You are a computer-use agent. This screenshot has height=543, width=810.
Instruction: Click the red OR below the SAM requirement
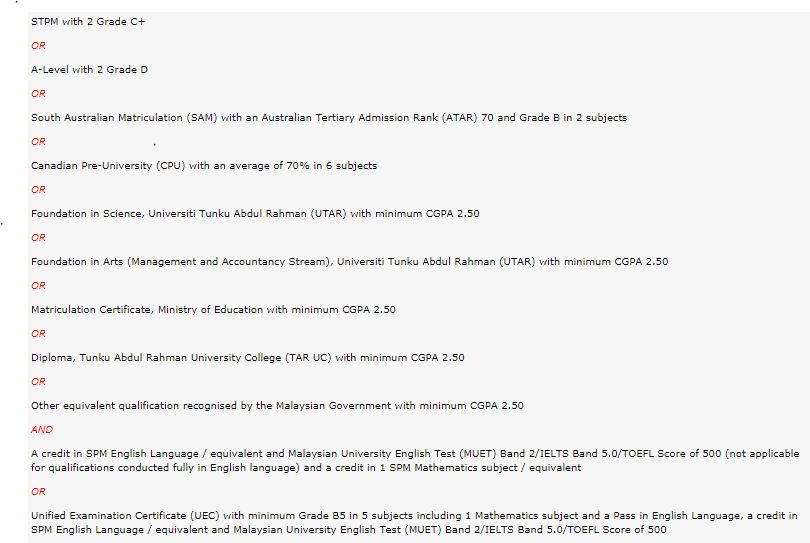pos(38,142)
